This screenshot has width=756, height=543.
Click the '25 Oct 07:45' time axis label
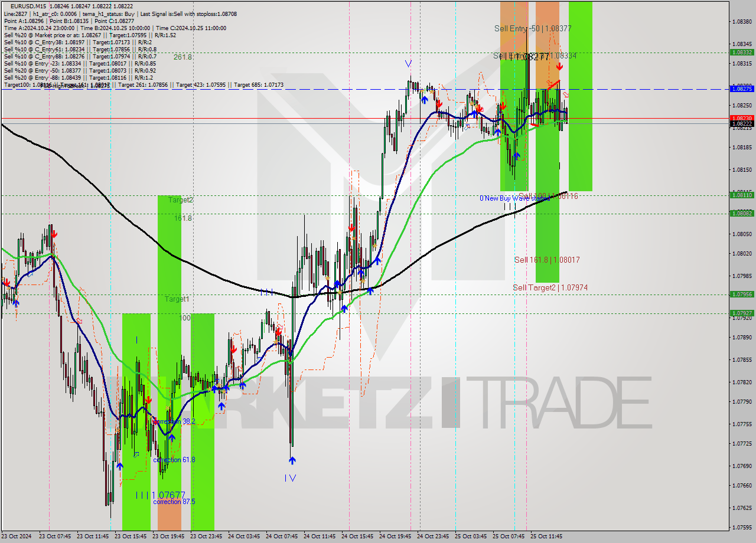point(509,537)
